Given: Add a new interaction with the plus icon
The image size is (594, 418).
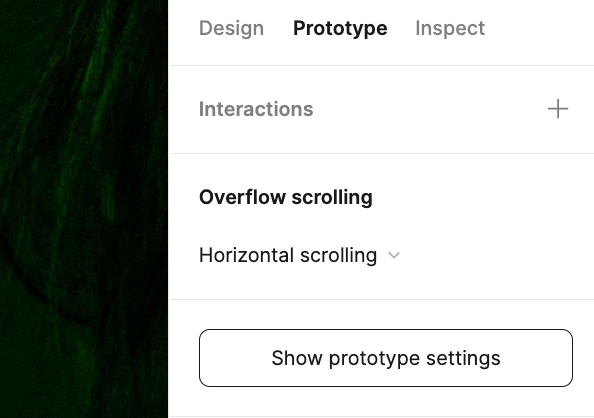Looking at the screenshot, I should (558, 109).
